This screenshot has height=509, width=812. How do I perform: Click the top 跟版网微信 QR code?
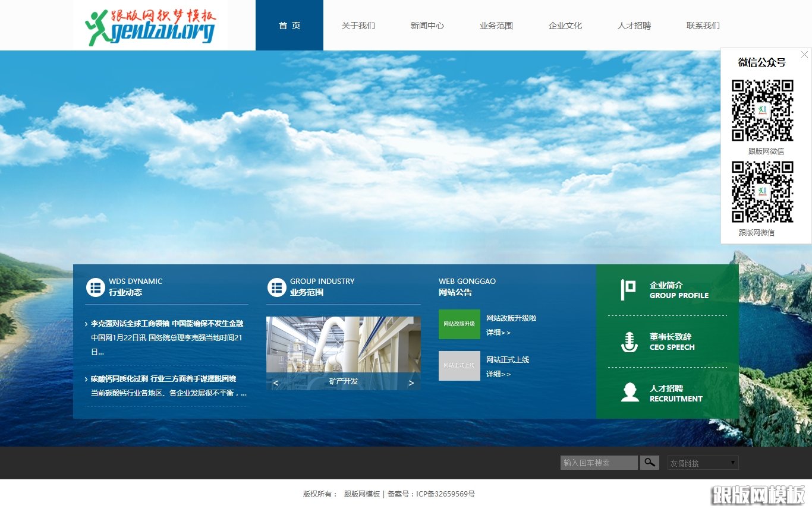pos(762,110)
